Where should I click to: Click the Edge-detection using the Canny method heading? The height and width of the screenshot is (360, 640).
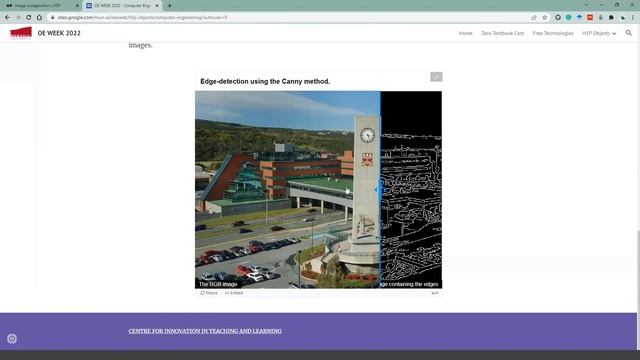[x=265, y=81]
